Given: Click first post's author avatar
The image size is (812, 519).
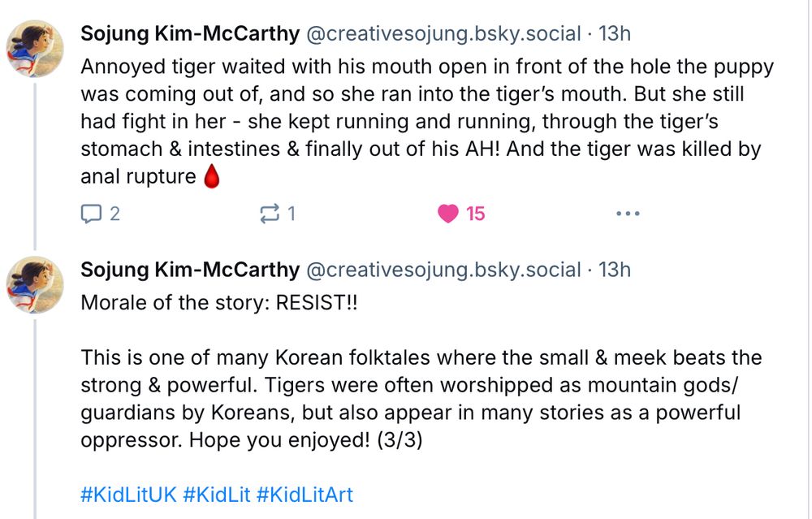Looking at the screenshot, I should pyautogui.click(x=35, y=49).
